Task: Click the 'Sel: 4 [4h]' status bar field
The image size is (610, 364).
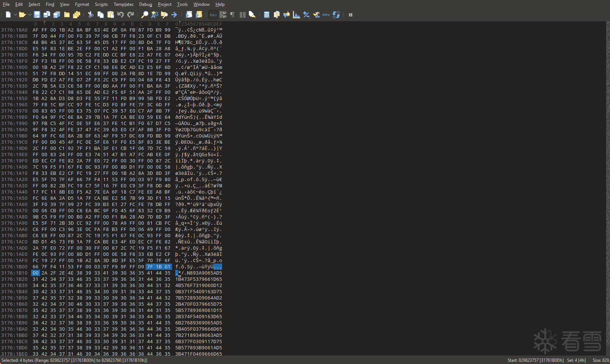Action: (576, 360)
